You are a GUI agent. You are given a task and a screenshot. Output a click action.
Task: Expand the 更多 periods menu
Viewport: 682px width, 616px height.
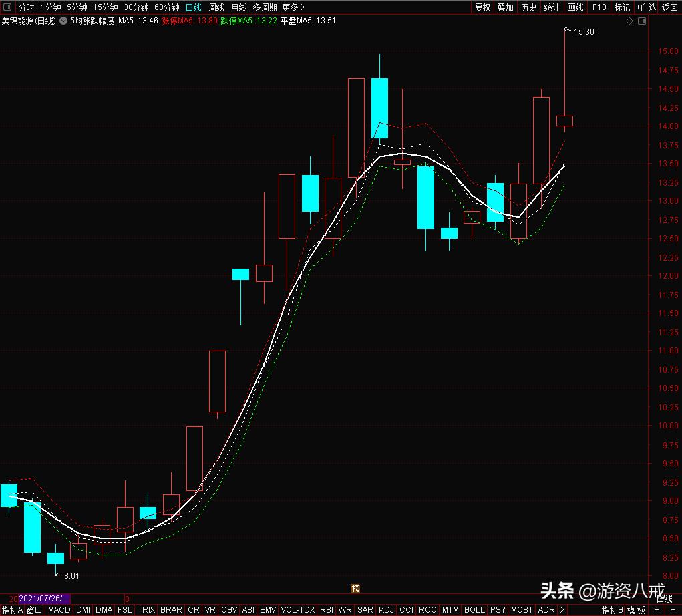294,7
